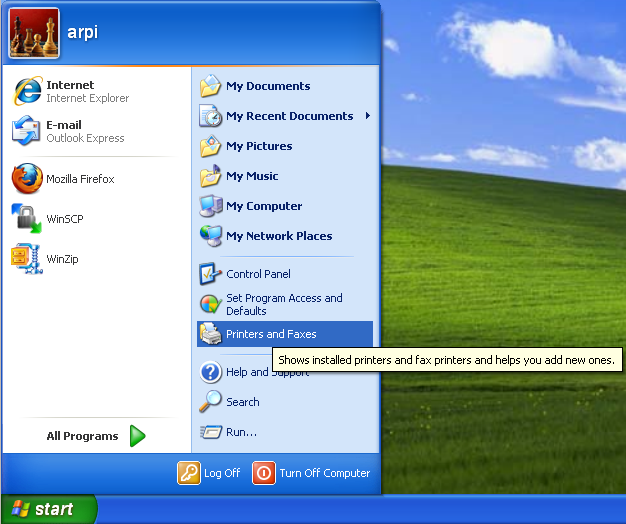
Task: Click the Internet Explorer subtitle text
Action: click(x=87, y=98)
